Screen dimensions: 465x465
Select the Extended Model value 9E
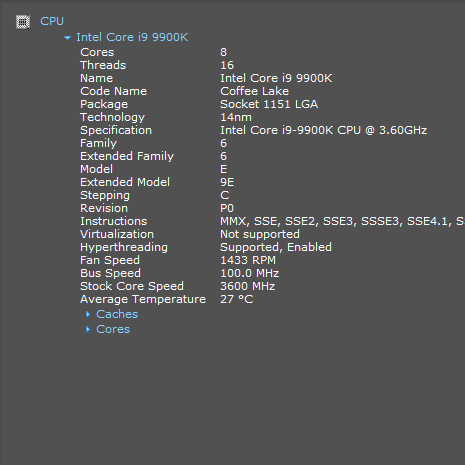click(x=227, y=182)
